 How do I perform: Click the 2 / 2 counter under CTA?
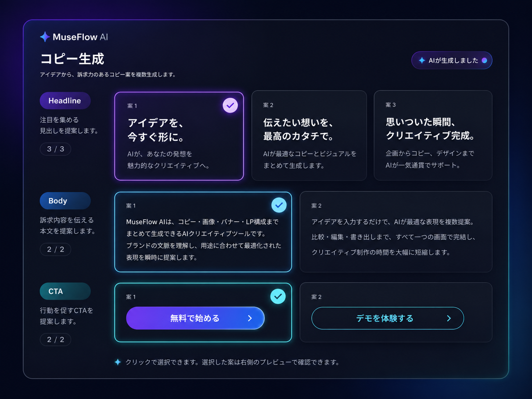[x=55, y=339]
